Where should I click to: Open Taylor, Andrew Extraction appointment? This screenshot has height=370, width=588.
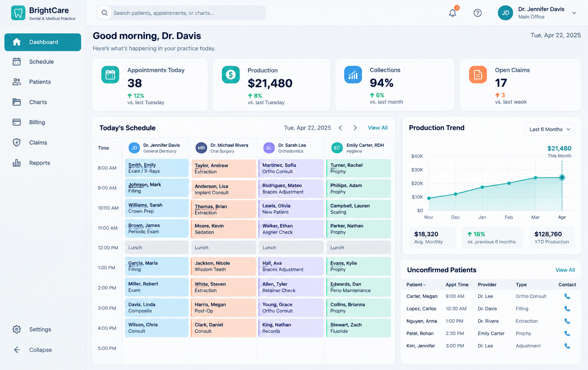(x=223, y=168)
